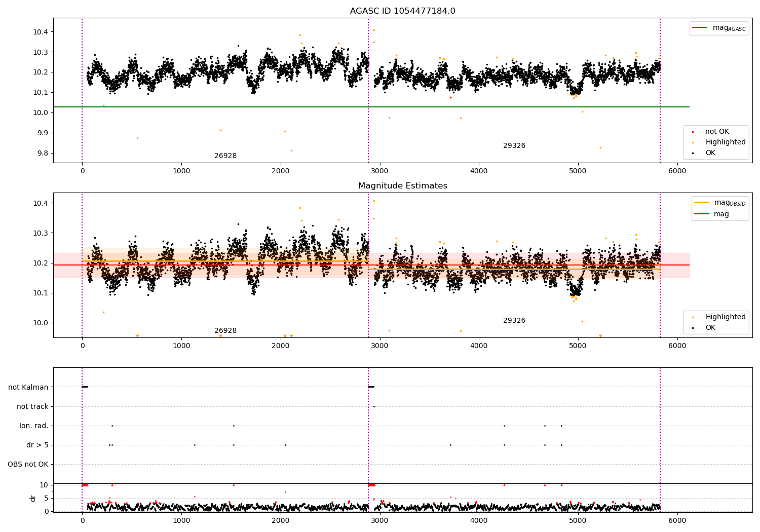This screenshot has width=760, height=532.
Task: Click the '26928' obsid label in top plot
Action: click(x=225, y=156)
